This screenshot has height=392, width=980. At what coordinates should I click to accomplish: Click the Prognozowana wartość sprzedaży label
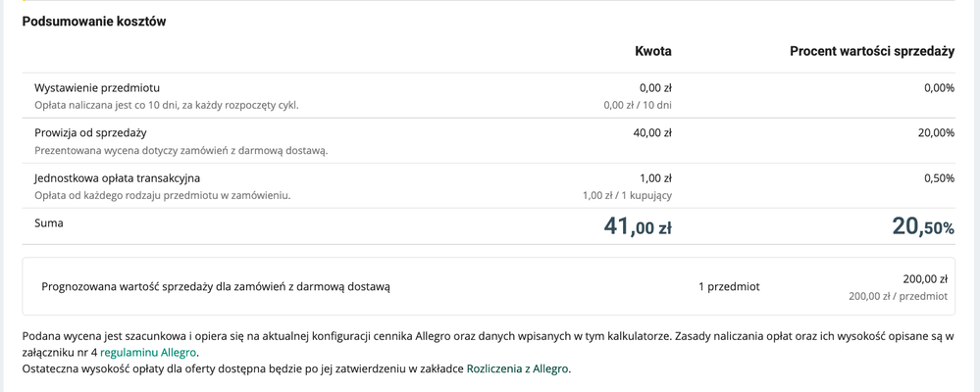(216, 287)
